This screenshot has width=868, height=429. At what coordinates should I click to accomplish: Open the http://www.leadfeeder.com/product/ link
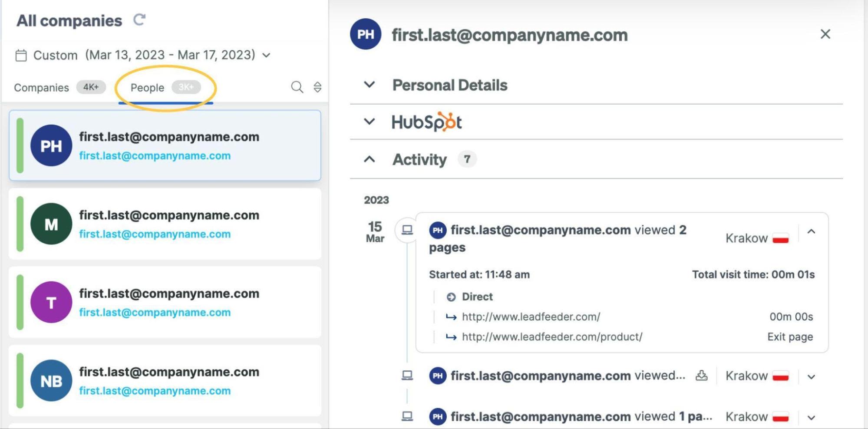coord(552,337)
